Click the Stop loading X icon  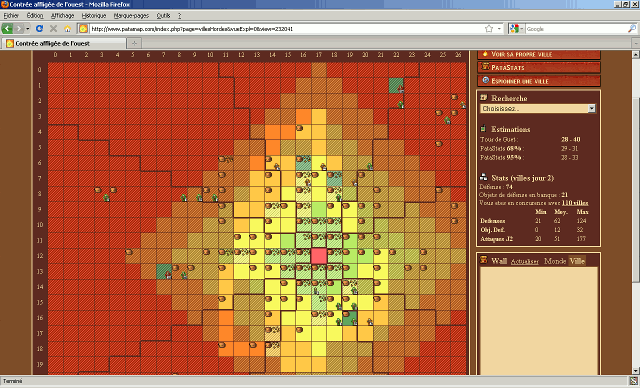click(53, 29)
